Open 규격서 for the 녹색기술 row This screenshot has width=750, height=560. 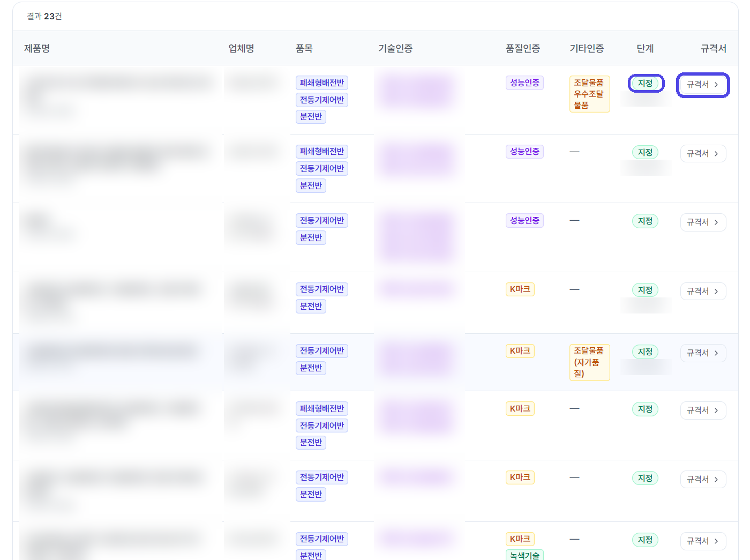coord(703,541)
